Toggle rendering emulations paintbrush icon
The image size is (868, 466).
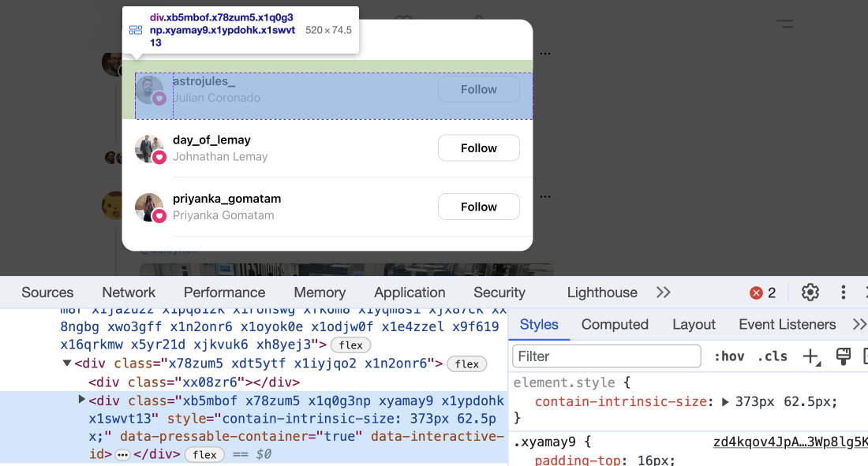pos(843,356)
